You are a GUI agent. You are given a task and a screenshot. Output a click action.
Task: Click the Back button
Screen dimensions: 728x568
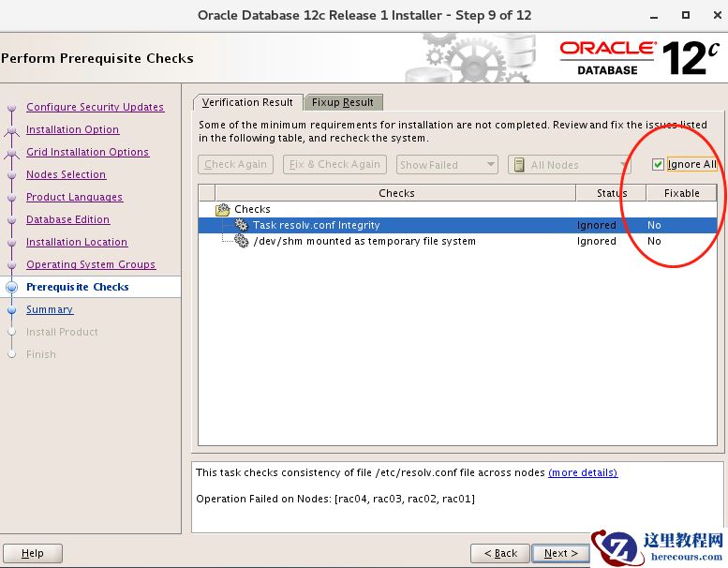click(x=500, y=553)
